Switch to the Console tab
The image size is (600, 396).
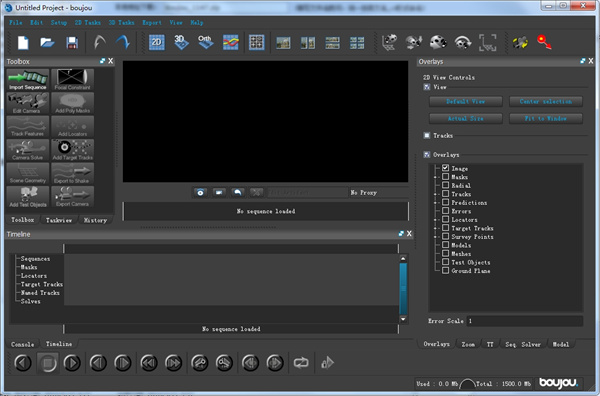click(23, 344)
